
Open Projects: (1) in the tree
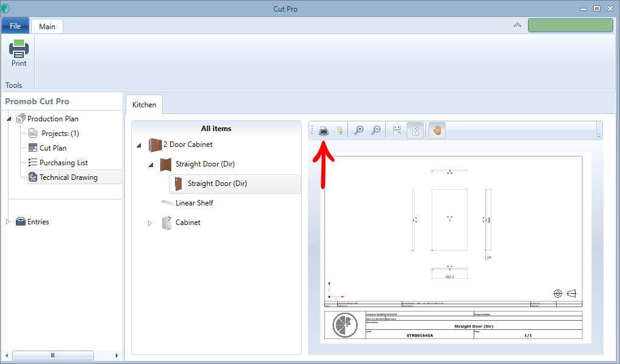(60, 134)
